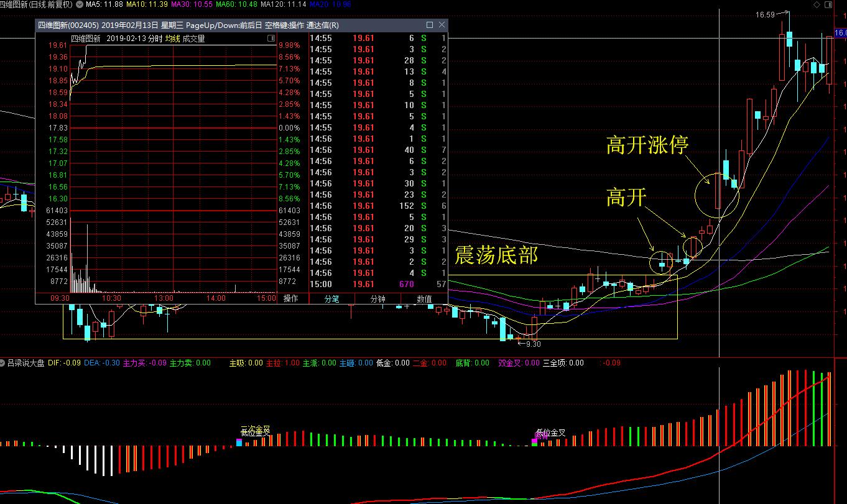The height and width of the screenshot is (504, 847).
Task: Click the 低金: 0.00 value
Action: click(x=393, y=363)
